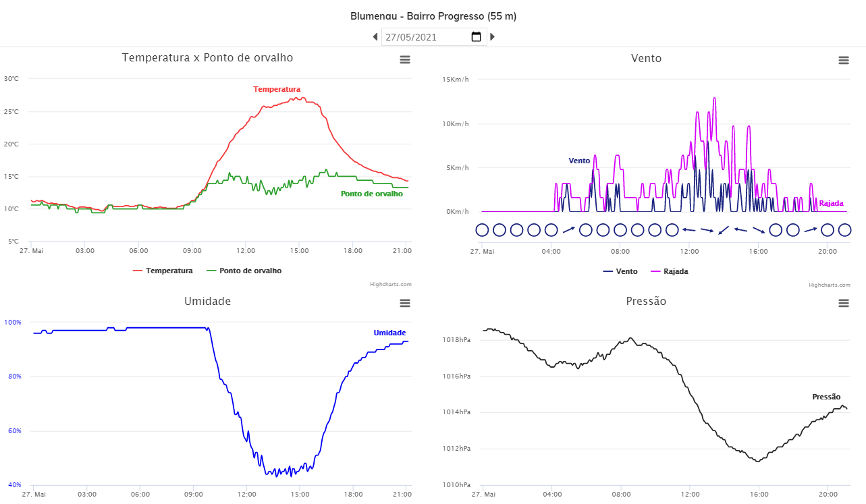The image size is (866, 504).
Task: Click the blue Umidade series label
Action: click(x=389, y=333)
